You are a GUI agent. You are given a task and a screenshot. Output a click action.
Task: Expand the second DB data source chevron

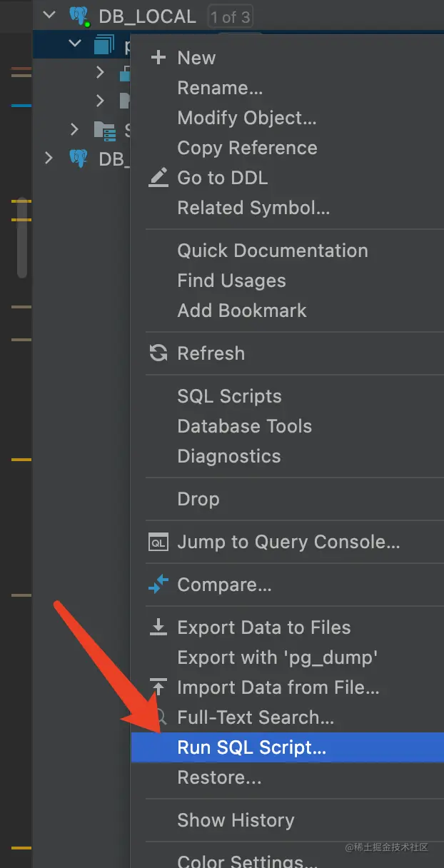(x=49, y=158)
